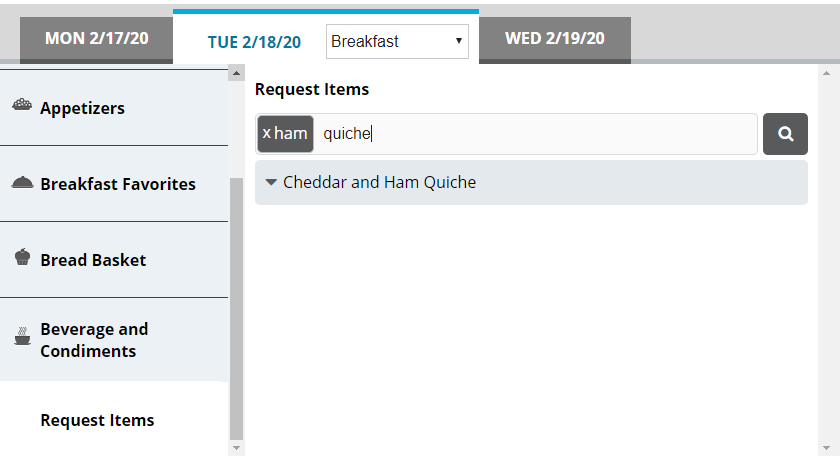Click the Breakfast Favorites cloche icon
Image resolution: width=840 pixels, height=456 pixels.
(21, 183)
